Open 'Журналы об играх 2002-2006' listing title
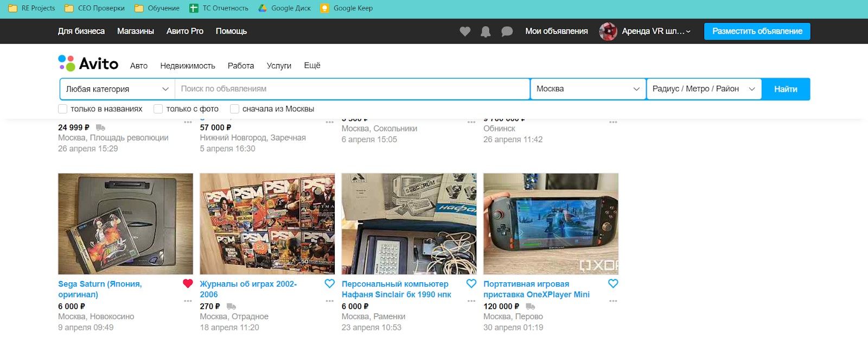This screenshot has width=868, height=349. (248, 289)
